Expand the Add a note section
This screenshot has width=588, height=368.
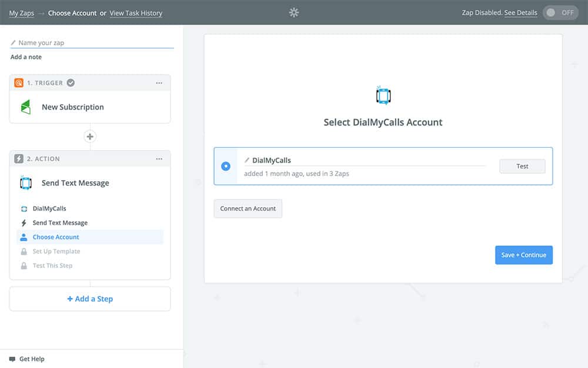pyautogui.click(x=26, y=57)
